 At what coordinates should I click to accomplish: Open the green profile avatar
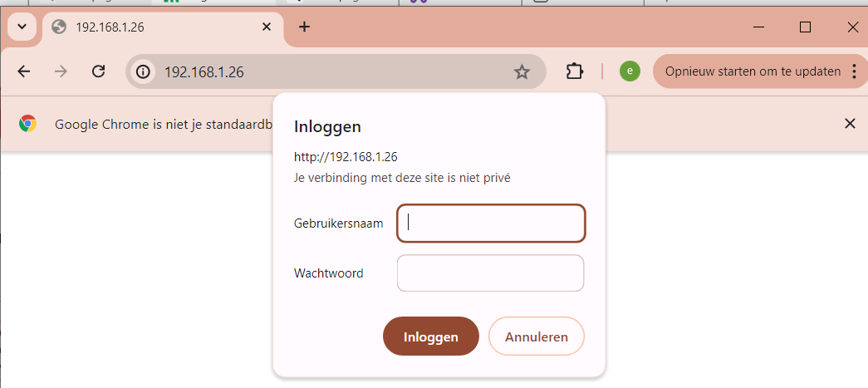click(x=630, y=71)
